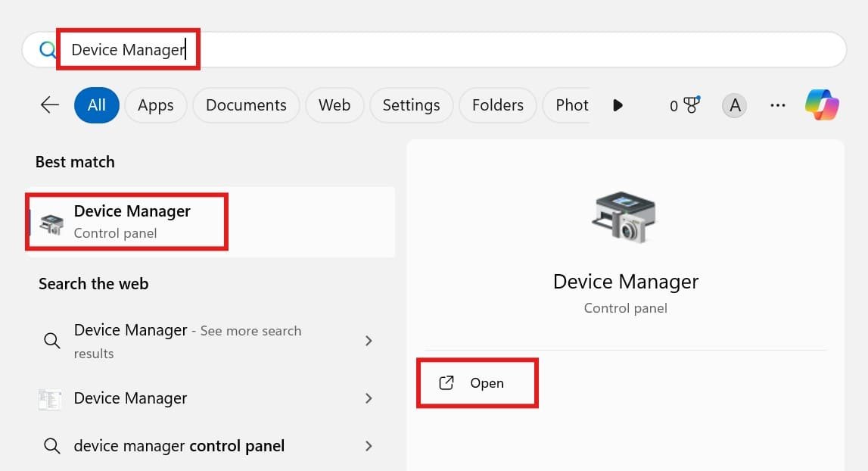Select the All filter tab
This screenshot has height=471, width=868.
coord(96,105)
